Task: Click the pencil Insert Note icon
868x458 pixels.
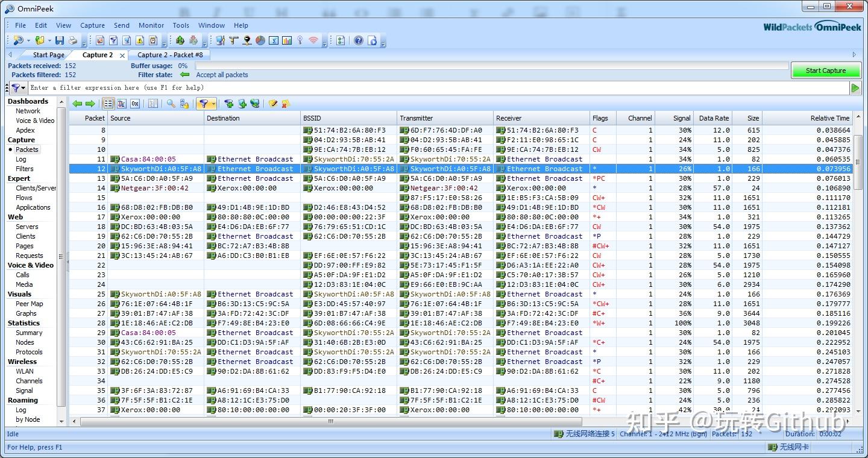Action: coord(273,104)
